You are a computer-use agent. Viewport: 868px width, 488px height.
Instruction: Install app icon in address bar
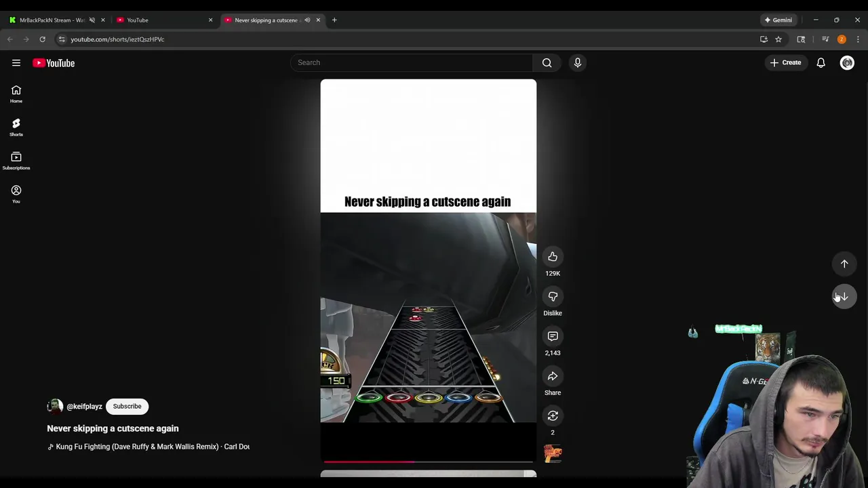click(764, 39)
